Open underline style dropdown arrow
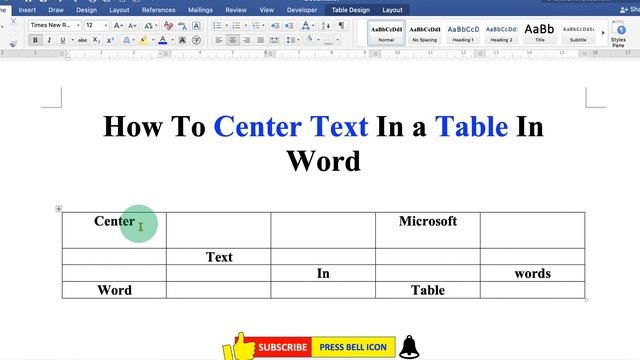This screenshot has width=640, height=360. [73, 40]
